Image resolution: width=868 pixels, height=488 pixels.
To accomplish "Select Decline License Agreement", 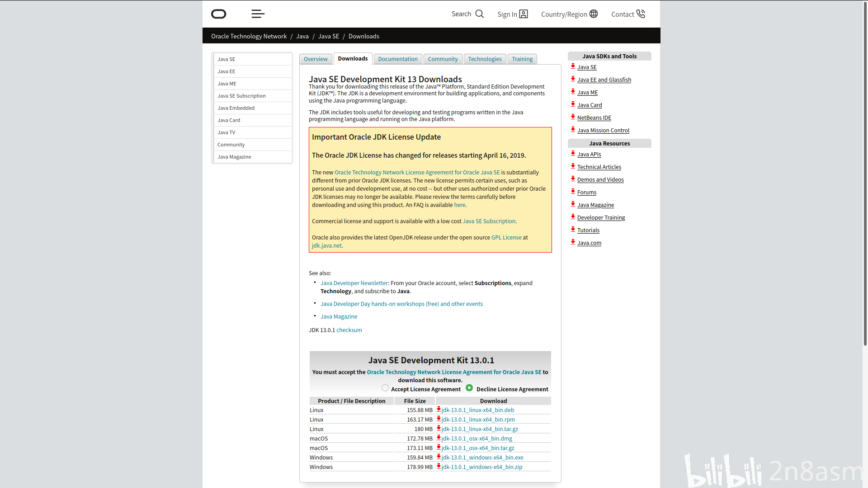I will 469,388.
